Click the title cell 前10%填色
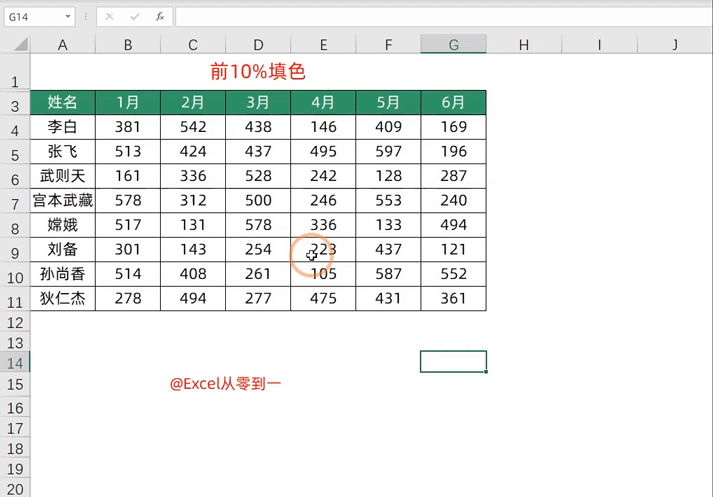 click(x=258, y=72)
